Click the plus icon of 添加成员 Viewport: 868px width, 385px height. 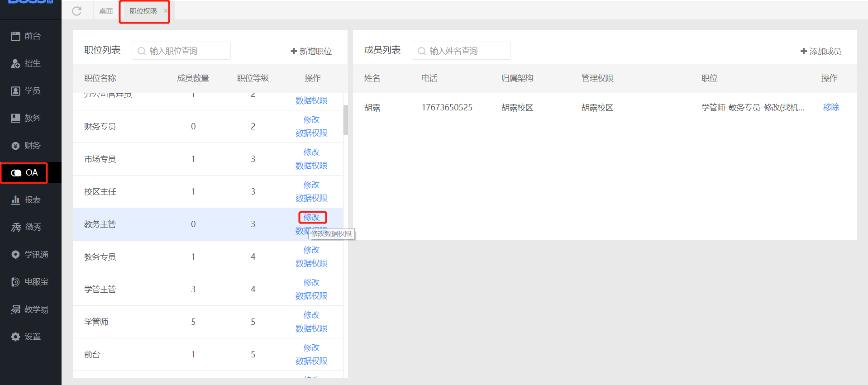click(x=804, y=51)
